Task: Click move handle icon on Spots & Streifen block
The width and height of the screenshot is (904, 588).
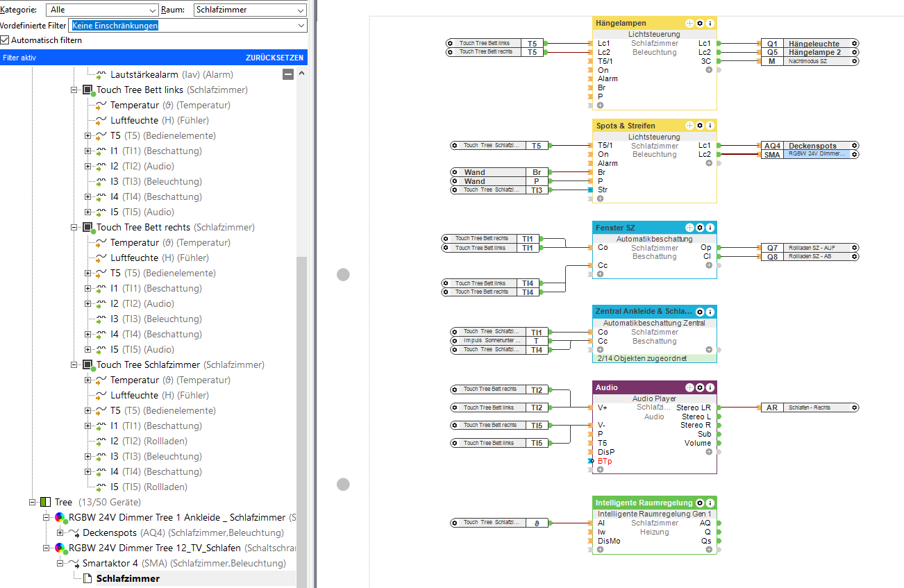Action: pyautogui.click(x=689, y=126)
